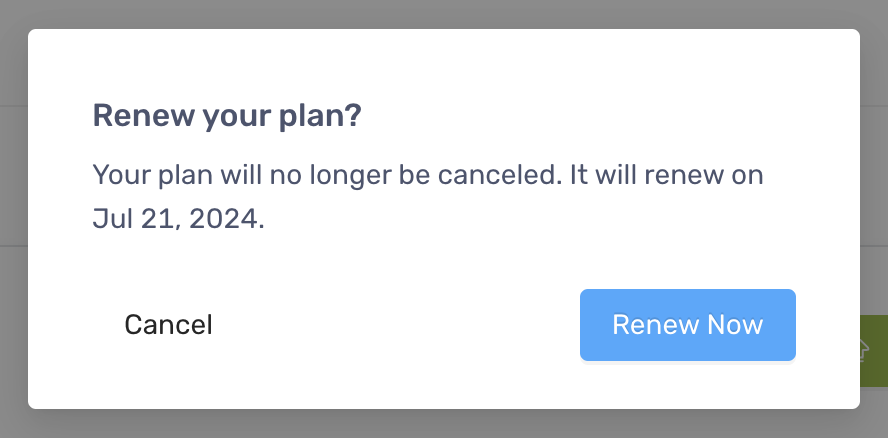Click the gray overlay below the dialog

pyautogui.click(x=444, y=423)
